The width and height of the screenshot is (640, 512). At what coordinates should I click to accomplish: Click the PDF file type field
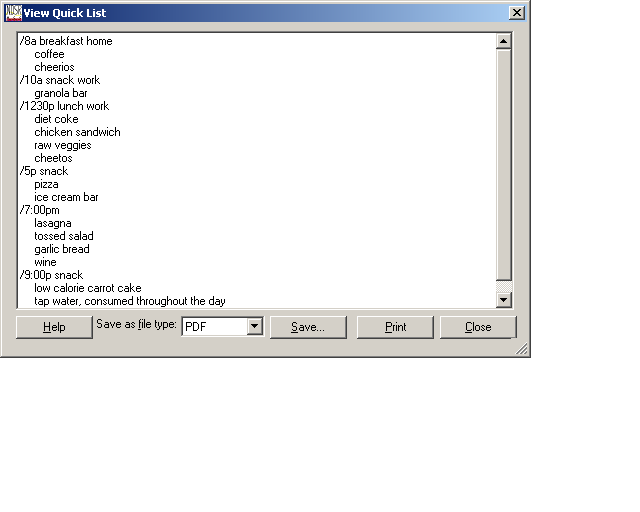(215, 327)
